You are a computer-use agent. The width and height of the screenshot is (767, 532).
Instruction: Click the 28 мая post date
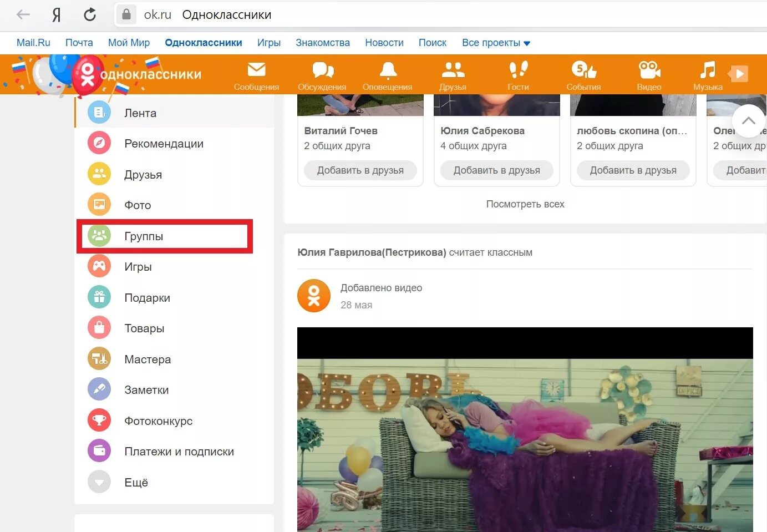click(x=356, y=305)
